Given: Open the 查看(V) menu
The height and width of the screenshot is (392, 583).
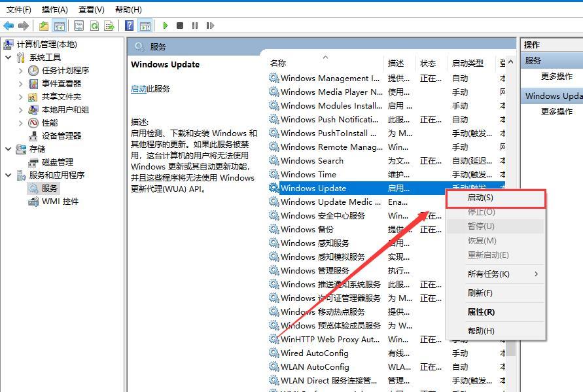Looking at the screenshot, I should (x=91, y=9).
